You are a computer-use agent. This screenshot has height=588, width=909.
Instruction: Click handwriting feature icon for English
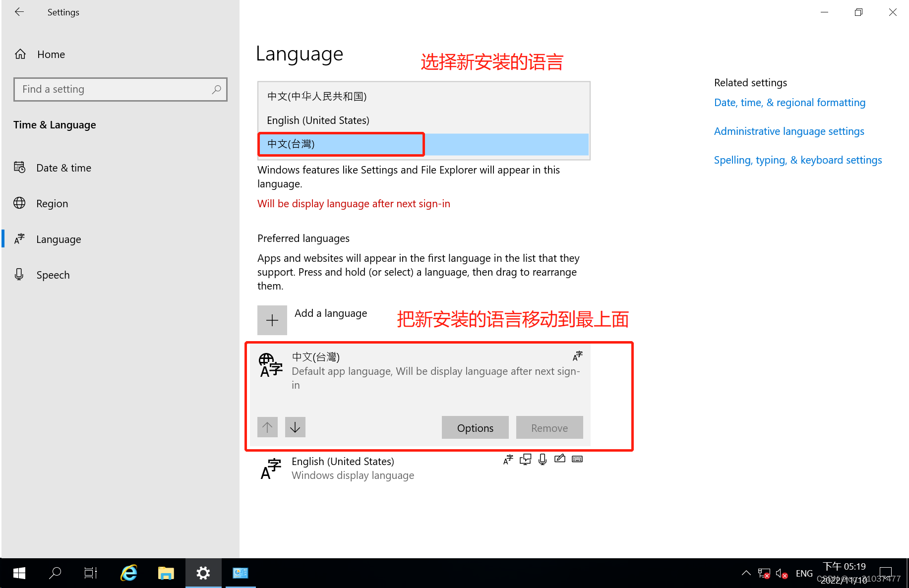coord(560,459)
